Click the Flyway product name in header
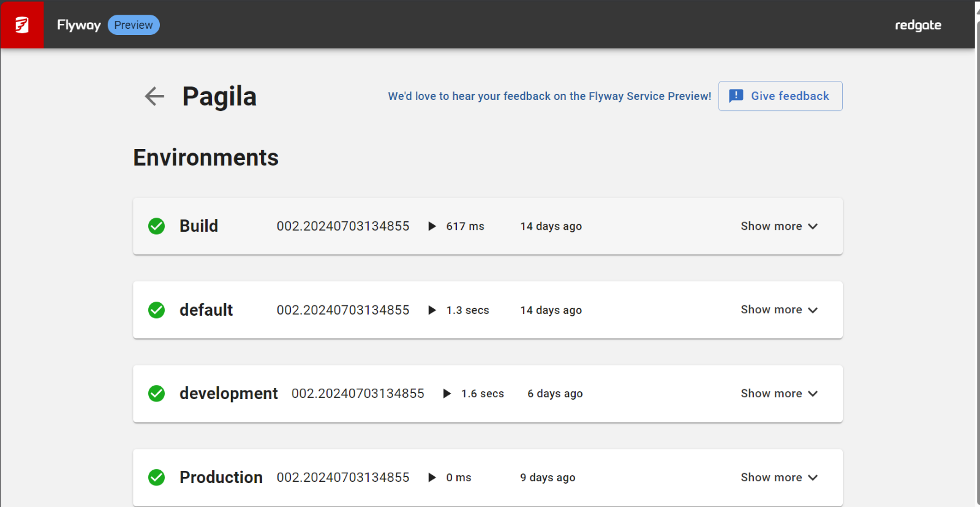This screenshot has width=980, height=507. pos(78,25)
